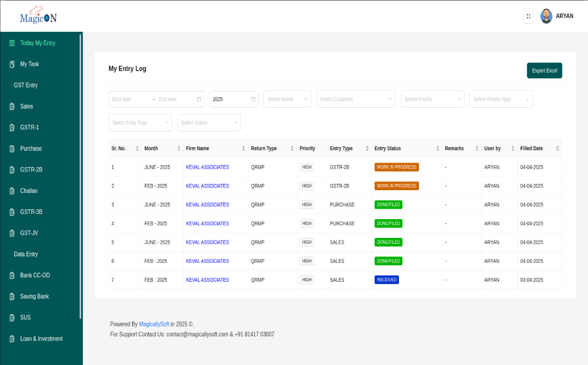Click the sort arrows on Filled Date column
Image resolution: width=588 pixels, height=365 pixels.
[x=557, y=148]
